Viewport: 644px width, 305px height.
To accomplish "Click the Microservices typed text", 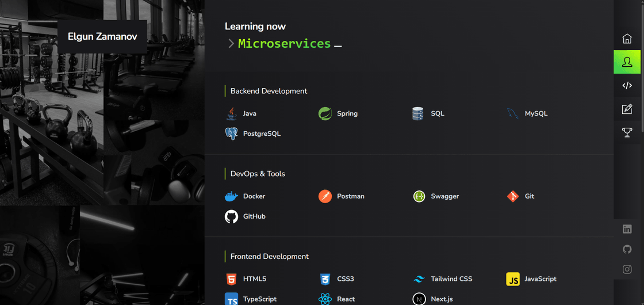I will 284,44.
